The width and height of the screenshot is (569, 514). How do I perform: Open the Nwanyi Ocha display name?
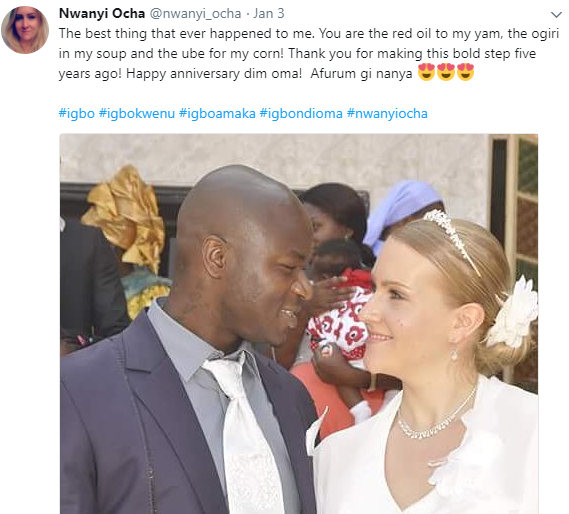click(102, 13)
